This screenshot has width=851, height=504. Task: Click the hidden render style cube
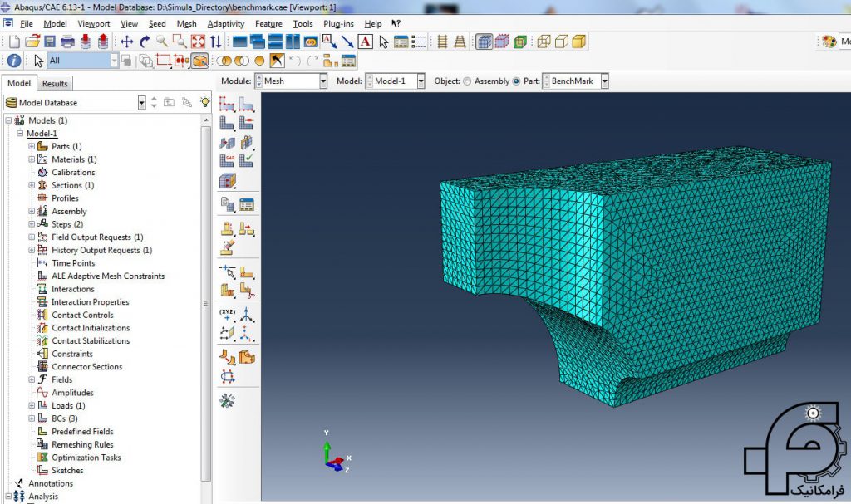[561, 42]
